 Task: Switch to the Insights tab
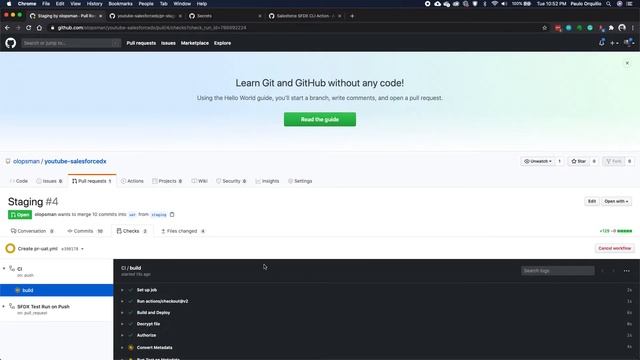[267, 181]
